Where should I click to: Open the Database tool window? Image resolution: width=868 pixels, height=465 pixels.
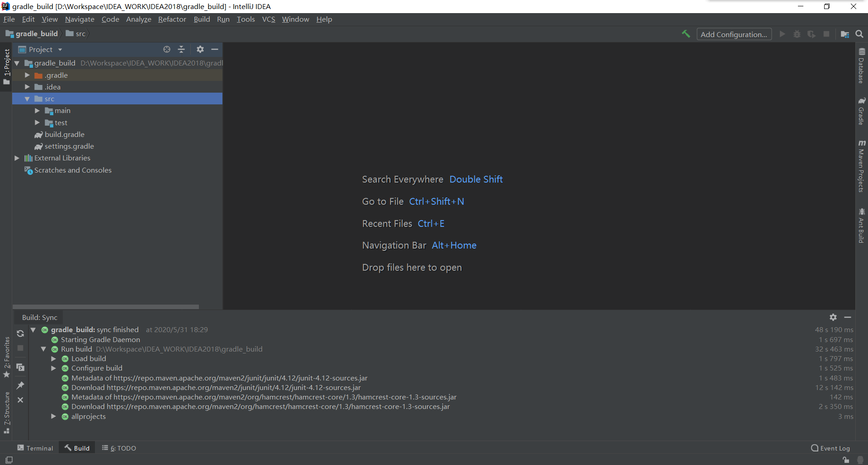(862, 69)
